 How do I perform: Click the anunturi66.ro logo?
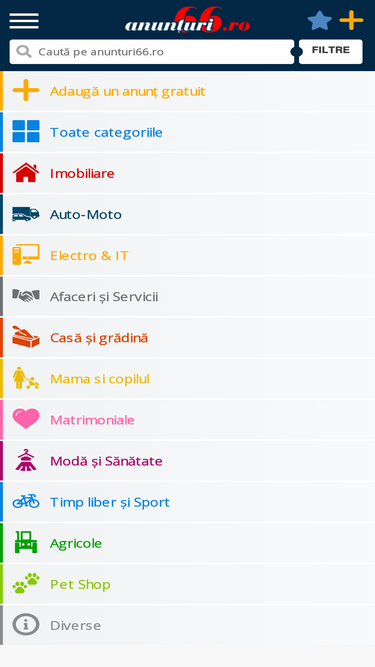click(x=188, y=20)
